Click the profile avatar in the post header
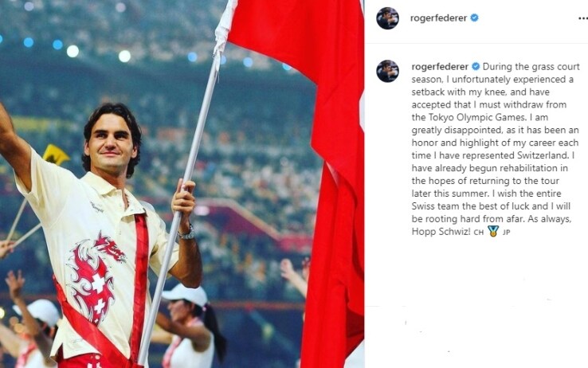588x368 pixels. click(388, 18)
